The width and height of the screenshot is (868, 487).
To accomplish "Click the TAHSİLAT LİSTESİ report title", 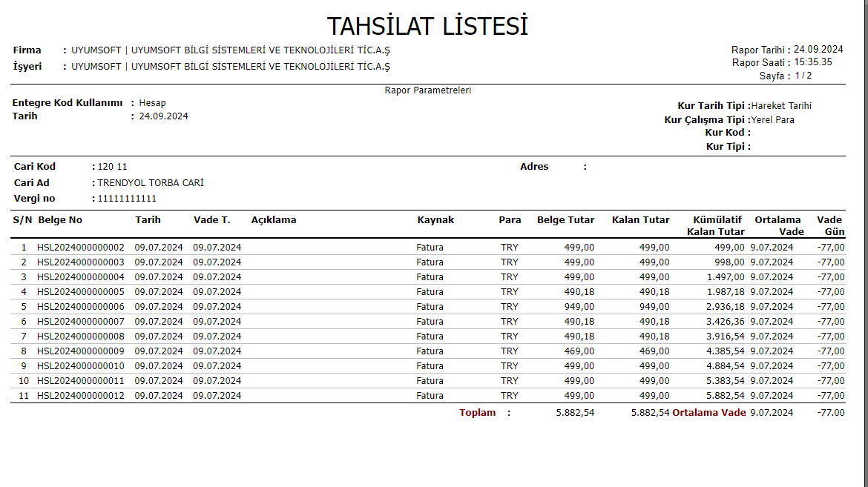I will coord(427,26).
